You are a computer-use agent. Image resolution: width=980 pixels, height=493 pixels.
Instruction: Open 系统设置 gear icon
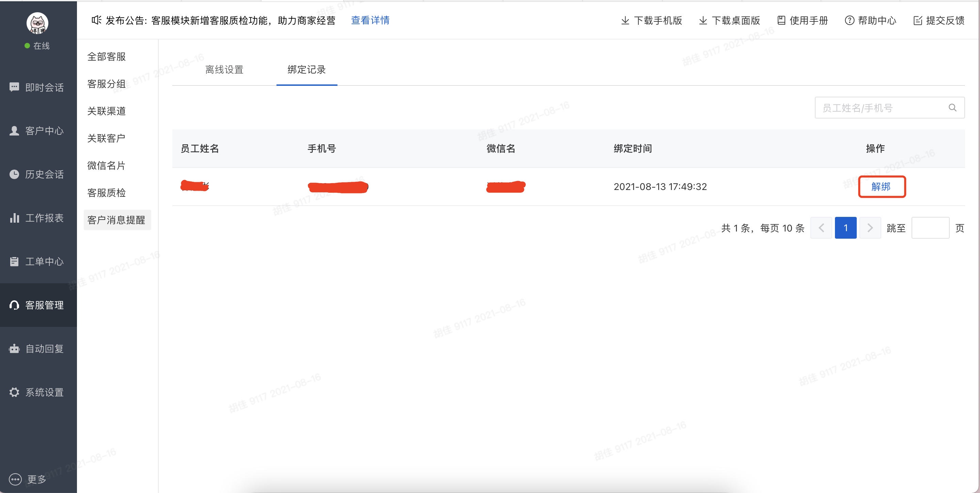pyautogui.click(x=14, y=392)
